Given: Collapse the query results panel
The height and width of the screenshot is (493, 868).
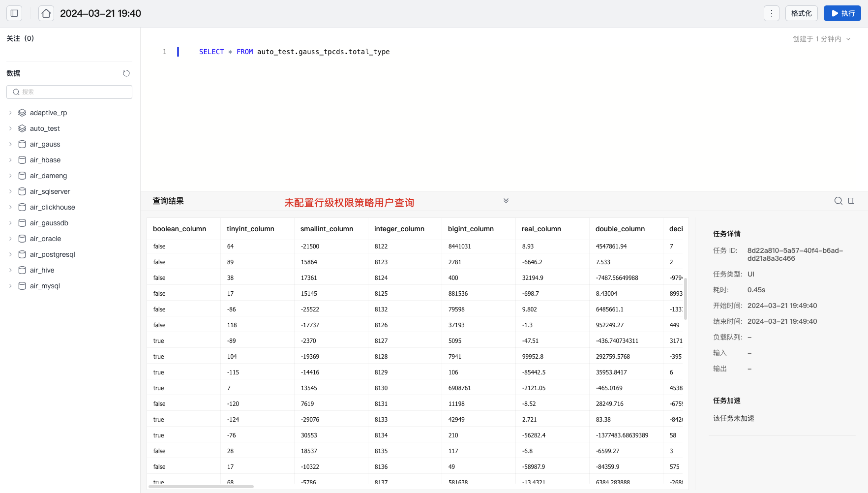Looking at the screenshot, I should pos(506,201).
